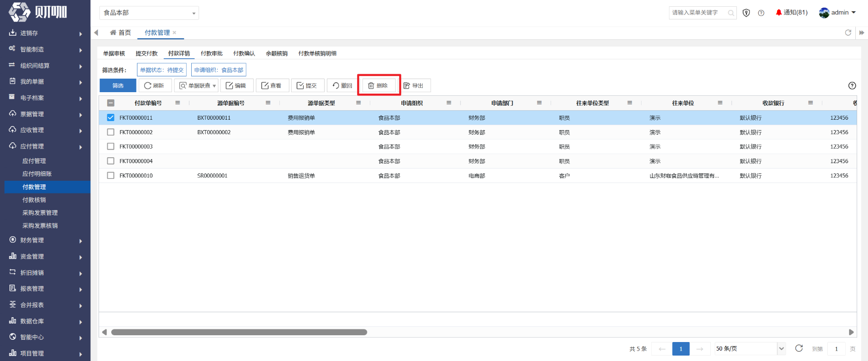The height and width of the screenshot is (361, 868).
Task: Open the 50 条/页 page size dropdown
Action: [750, 349]
